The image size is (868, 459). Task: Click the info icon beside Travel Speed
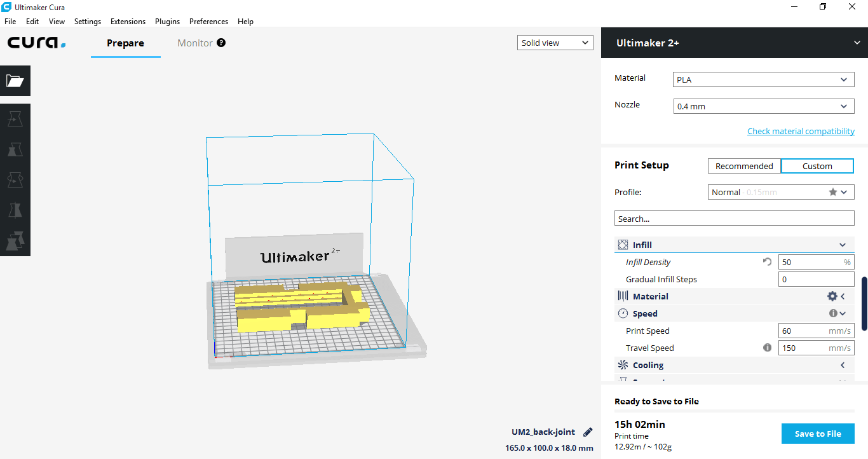tap(767, 348)
